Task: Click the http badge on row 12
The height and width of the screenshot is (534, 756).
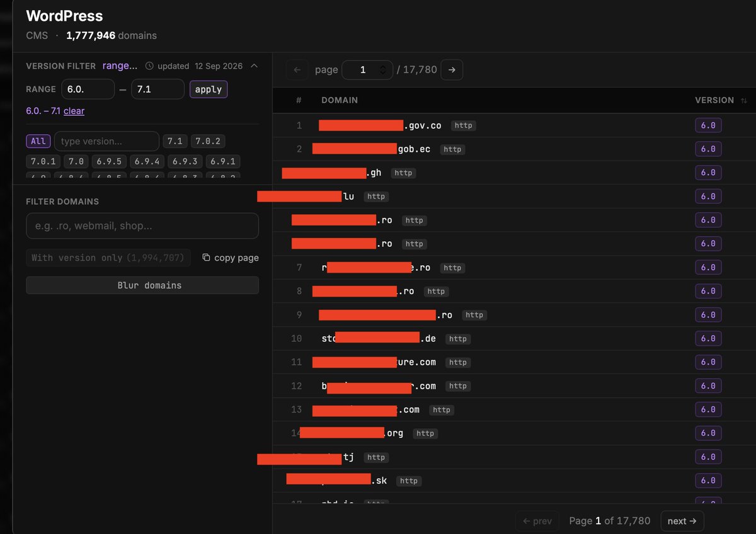Action: (458, 386)
